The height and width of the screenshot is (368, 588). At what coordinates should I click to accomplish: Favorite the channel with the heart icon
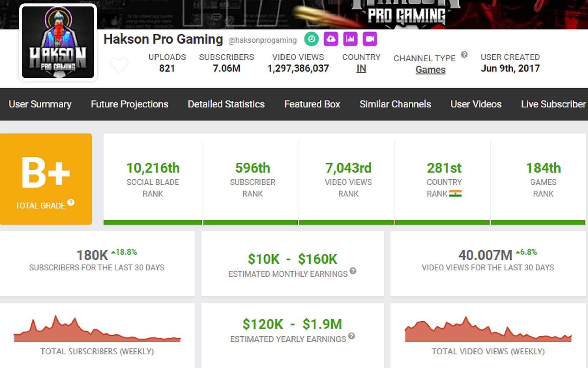click(119, 65)
